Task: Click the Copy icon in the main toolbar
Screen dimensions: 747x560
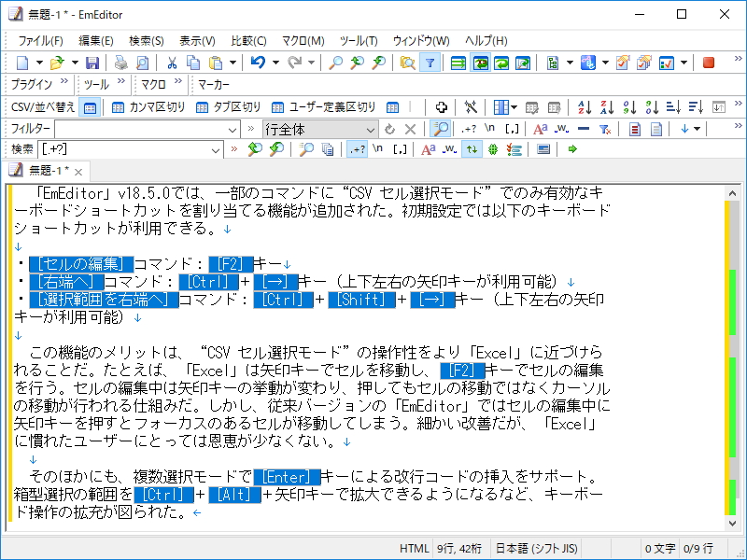Action: (193, 63)
